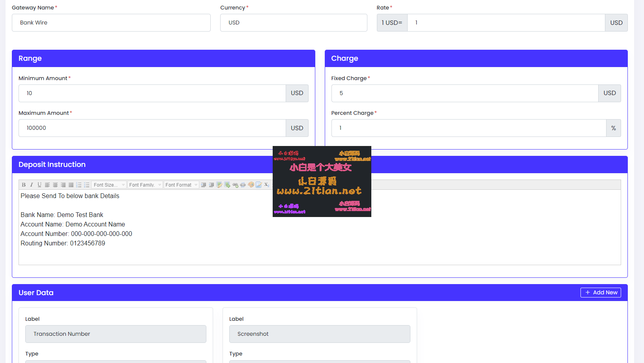This screenshot has width=644, height=363.
Task: Open the Font Size dropdown
Action: (x=109, y=184)
